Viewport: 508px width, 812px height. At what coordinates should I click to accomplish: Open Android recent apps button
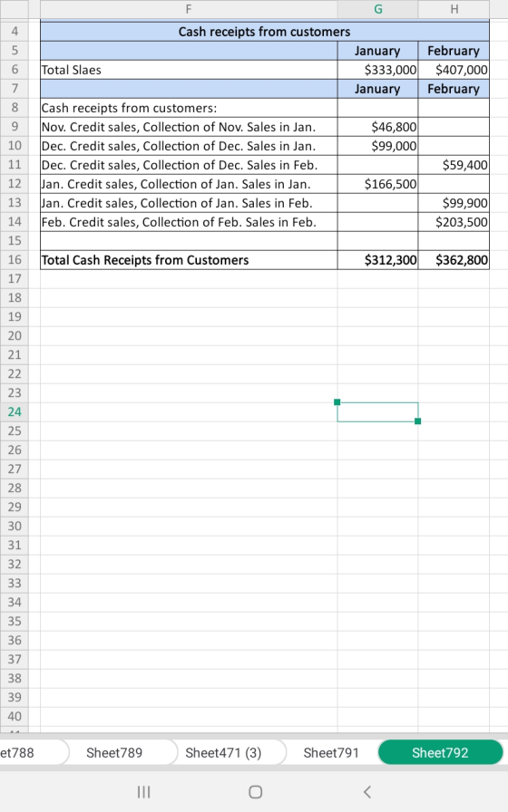(x=143, y=792)
